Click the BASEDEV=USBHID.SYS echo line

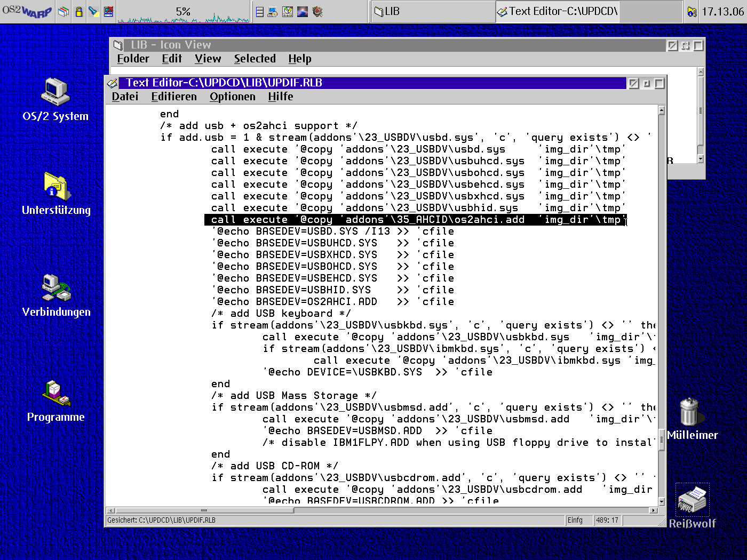click(x=332, y=290)
